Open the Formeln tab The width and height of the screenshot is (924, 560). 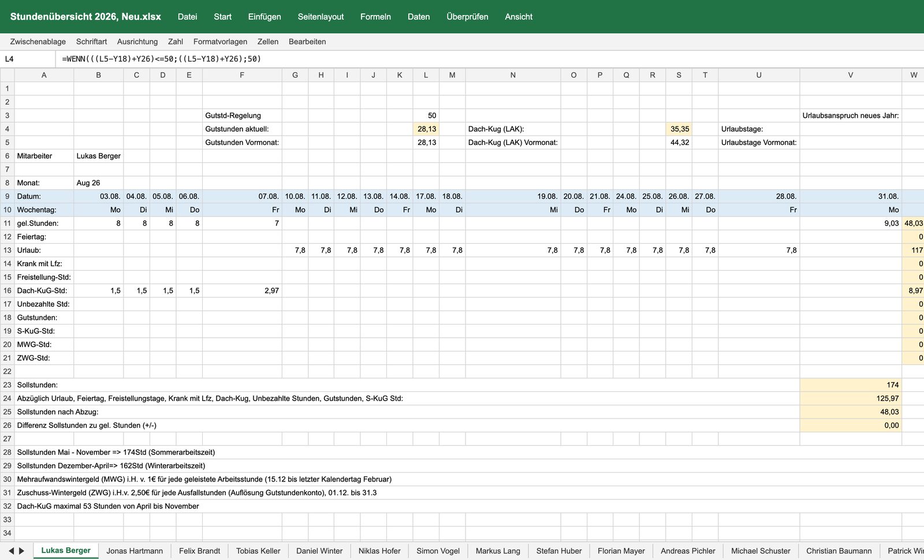tap(375, 17)
